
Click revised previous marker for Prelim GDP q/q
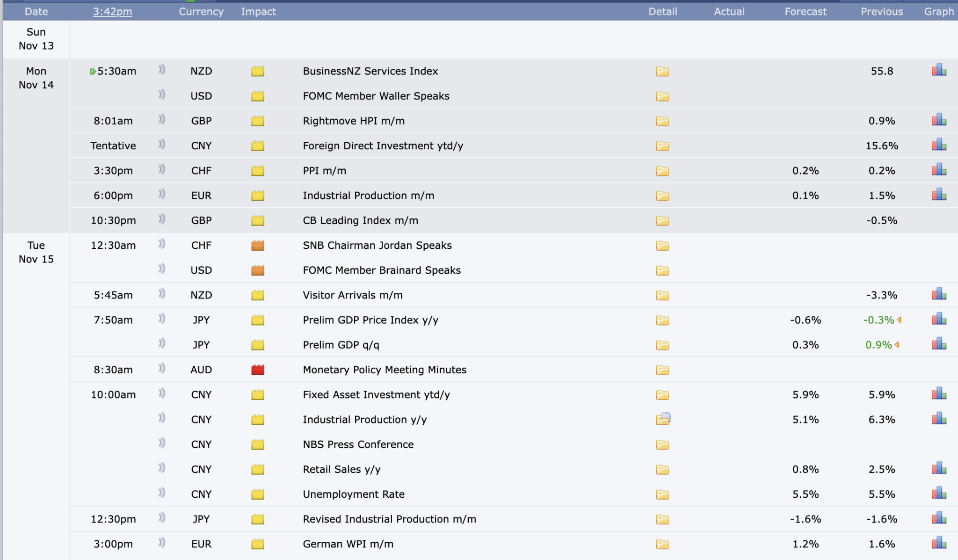tap(897, 345)
